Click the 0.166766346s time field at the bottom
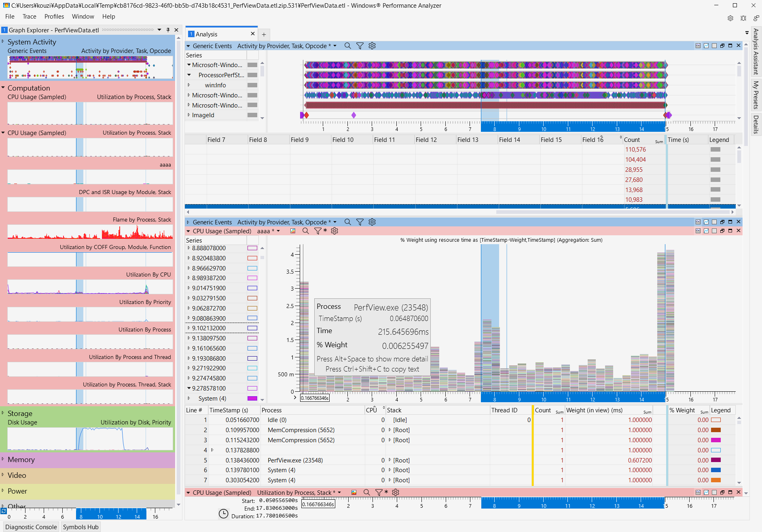762x532 pixels. point(318,504)
